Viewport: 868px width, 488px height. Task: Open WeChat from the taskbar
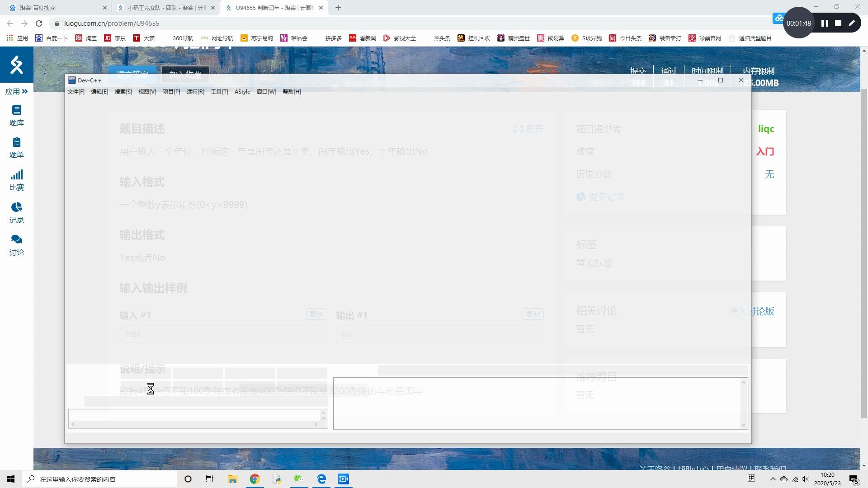tap(299, 479)
